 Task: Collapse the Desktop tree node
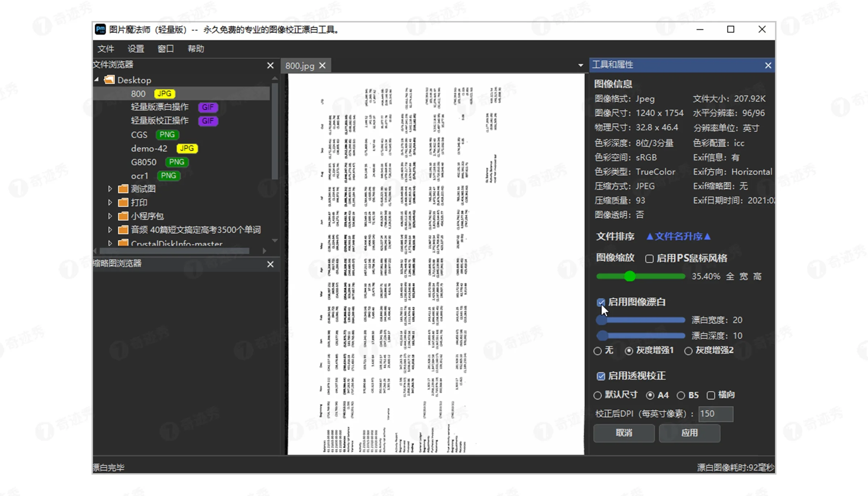[97, 79]
